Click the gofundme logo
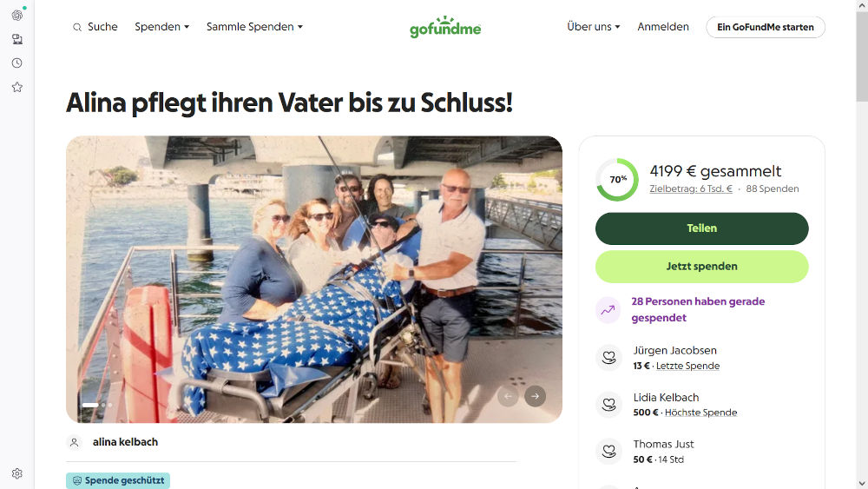 (445, 27)
